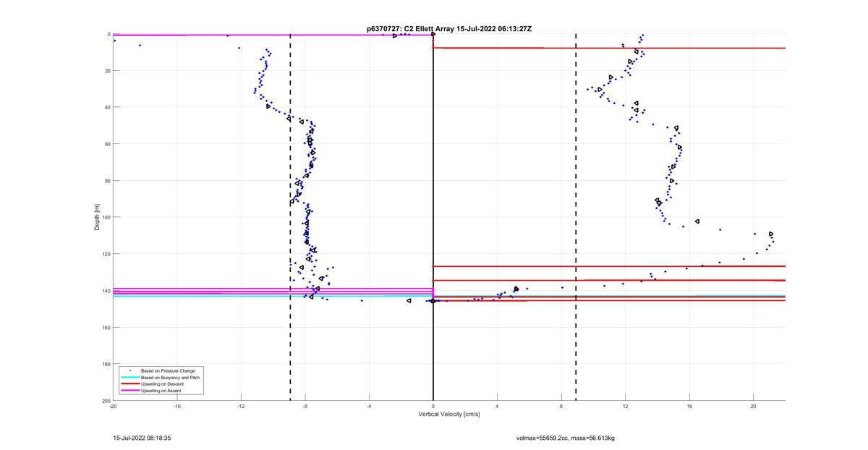Select the 'Vertical Velocity [cm/s]' axis label
The width and height of the screenshot is (868, 450).
(x=449, y=414)
